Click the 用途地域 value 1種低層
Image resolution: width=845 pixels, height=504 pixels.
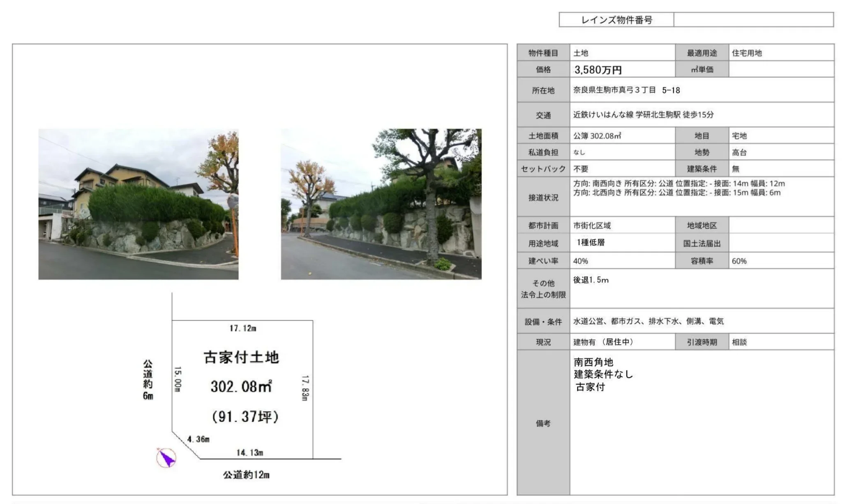(x=591, y=242)
